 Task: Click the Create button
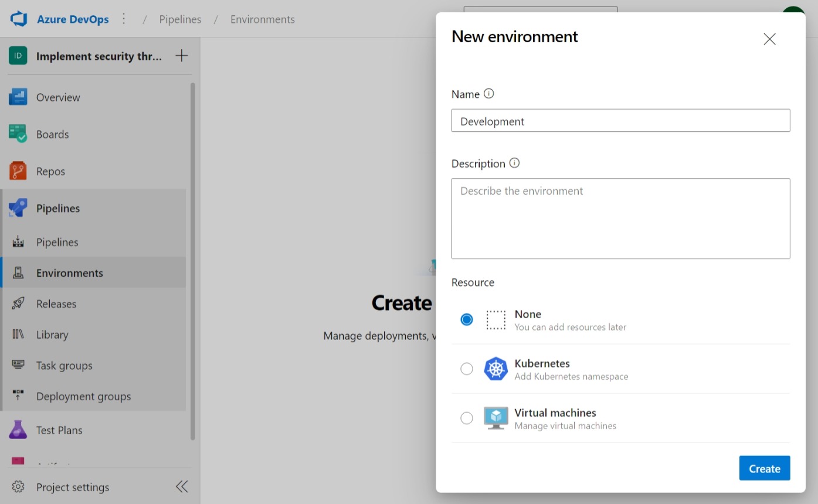(765, 468)
